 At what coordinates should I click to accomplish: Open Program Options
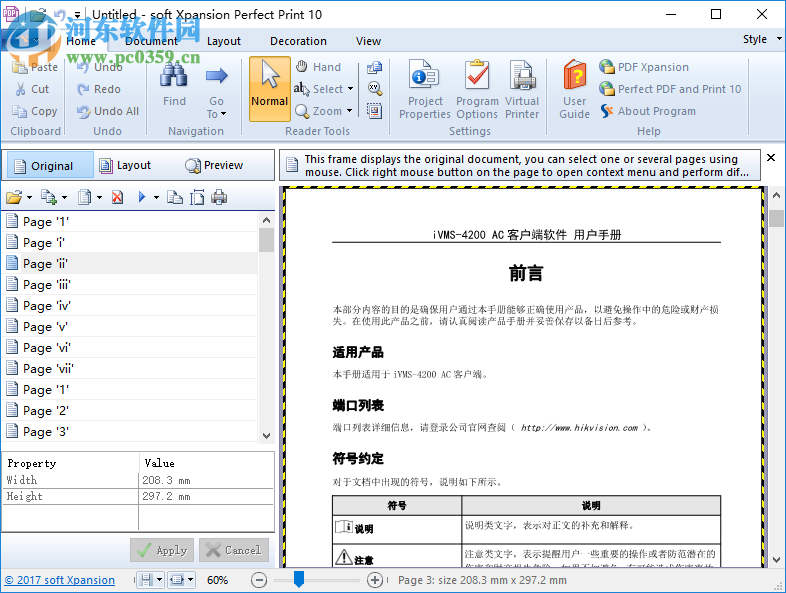pos(477,90)
